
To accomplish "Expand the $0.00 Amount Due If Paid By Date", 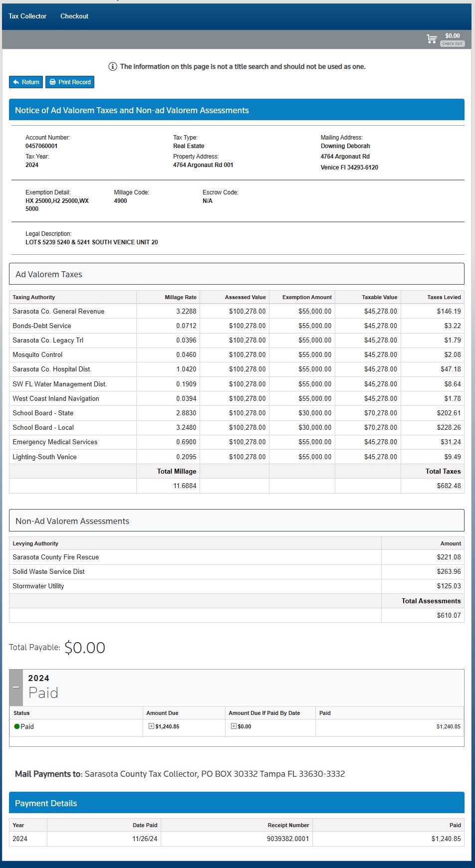I will click(x=234, y=726).
